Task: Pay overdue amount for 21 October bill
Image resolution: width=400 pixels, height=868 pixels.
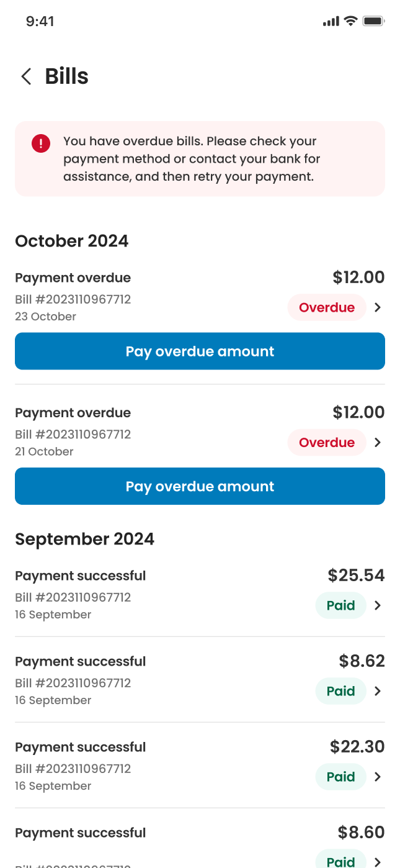Action: (x=200, y=486)
